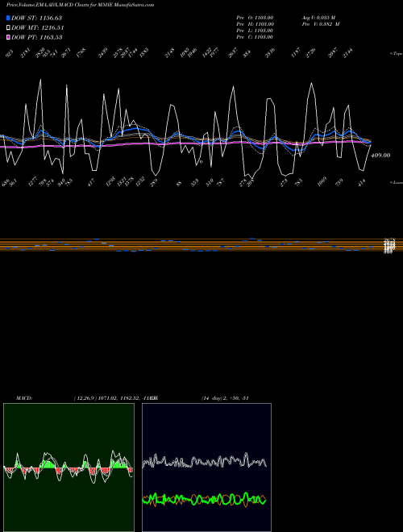The width and height of the screenshot is (403, 532).
Task: Click the 'MACD:' panel heading
Action: tap(23, 398)
